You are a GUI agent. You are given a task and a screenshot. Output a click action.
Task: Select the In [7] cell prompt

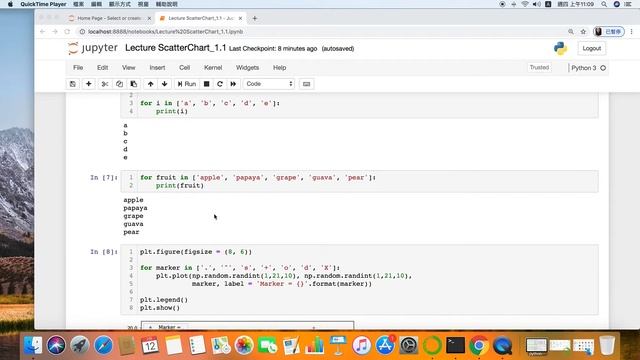tap(104, 178)
